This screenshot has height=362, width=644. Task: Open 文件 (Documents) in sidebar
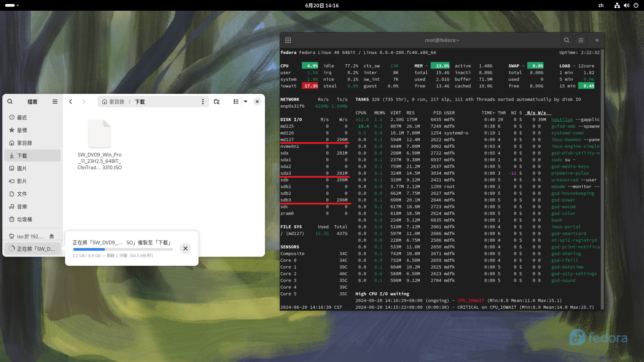pos(33,194)
